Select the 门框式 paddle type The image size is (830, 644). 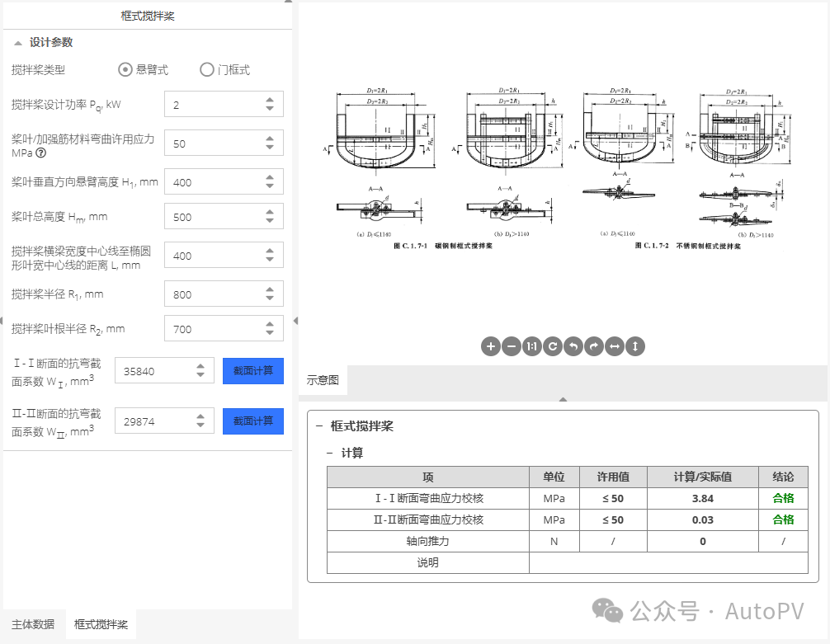point(207,69)
